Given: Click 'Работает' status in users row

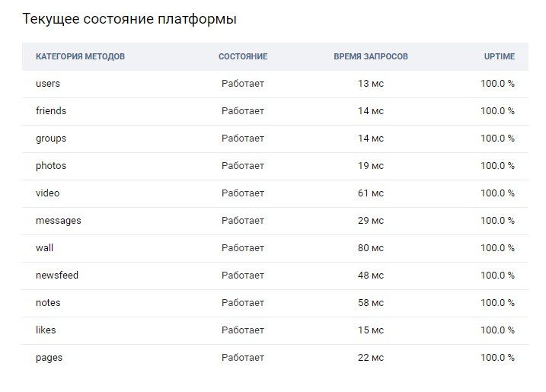Looking at the screenshot, I should (243, 84).
